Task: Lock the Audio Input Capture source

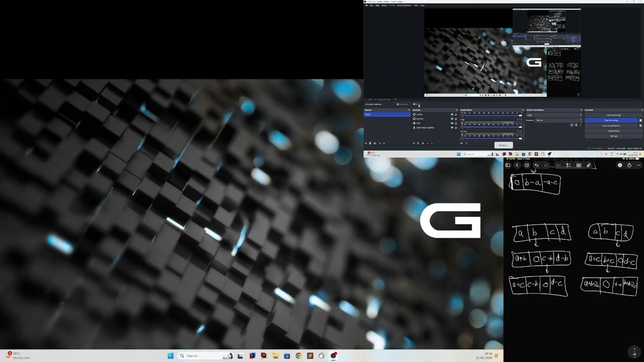Action: pyautogui.click(x=456, y=127)
